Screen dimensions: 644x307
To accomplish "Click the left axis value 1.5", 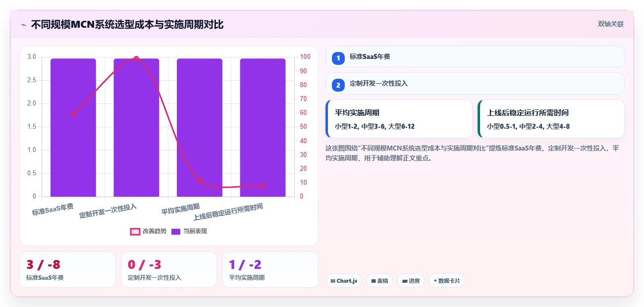I will pos(32,127).
